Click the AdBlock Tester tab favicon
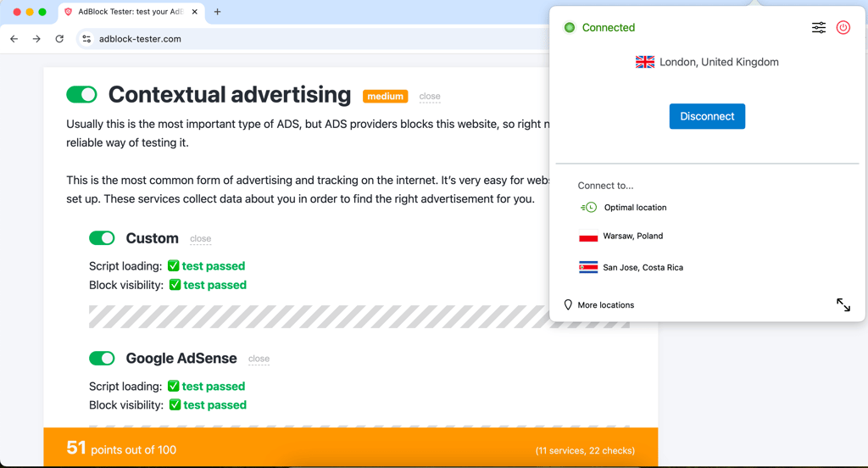Image resolution: width=868 pixels, height=468 pixels. [69, 12]
